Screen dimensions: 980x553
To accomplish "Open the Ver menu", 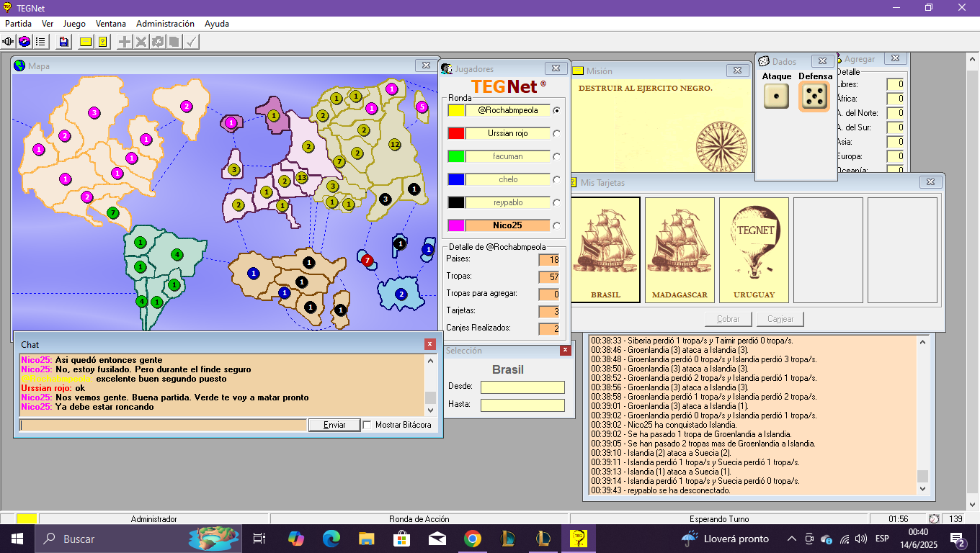I will pos(48,24).
